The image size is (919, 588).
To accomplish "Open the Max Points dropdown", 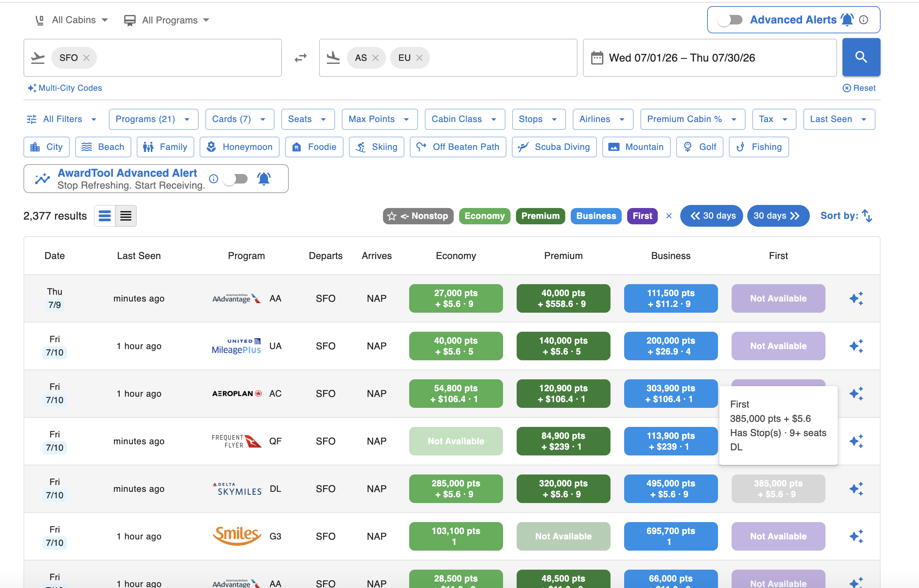I will [x=380, y=119].
